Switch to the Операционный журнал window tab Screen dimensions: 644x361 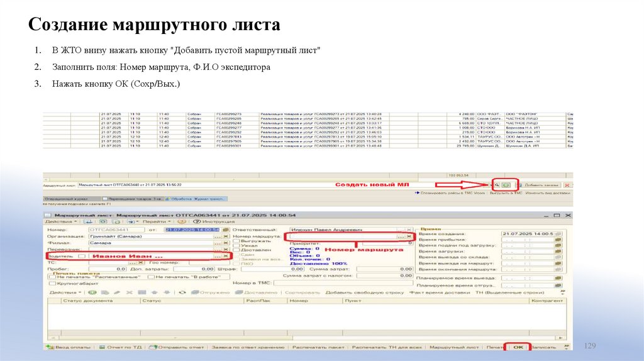tap(72, 199)
